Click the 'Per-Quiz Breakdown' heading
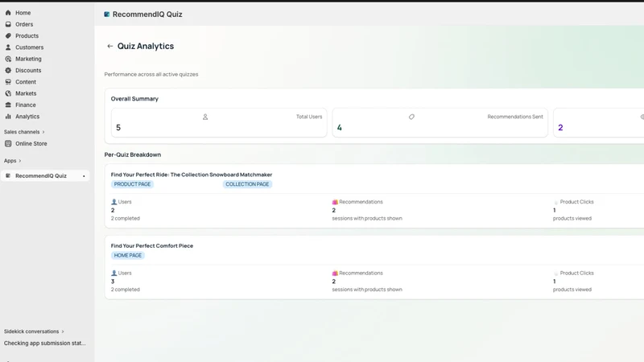Image resolution: width=644 pixels, height=362 pixels. 133,154
